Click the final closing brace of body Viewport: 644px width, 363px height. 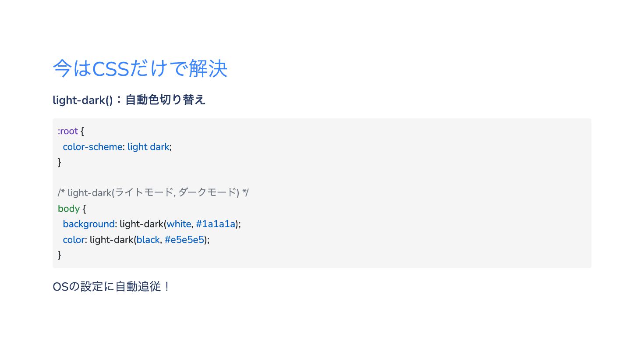tap(60, 255)
